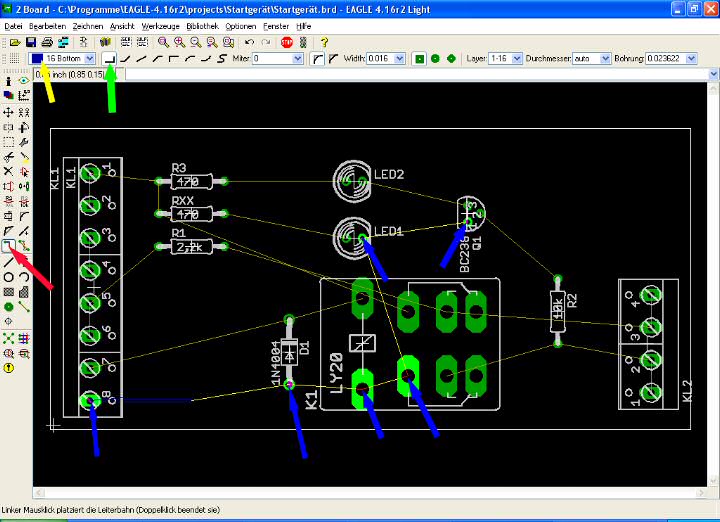The width and height of the screenshot is (720, 522).
Task: Click the Undo arrow icon
Action: [x=249, y=43]
